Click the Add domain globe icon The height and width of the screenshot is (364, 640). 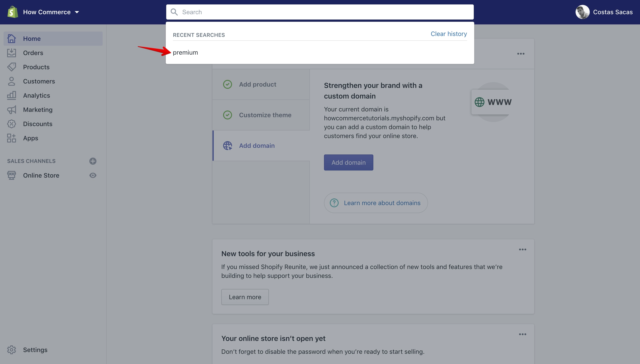coord(227,146)
